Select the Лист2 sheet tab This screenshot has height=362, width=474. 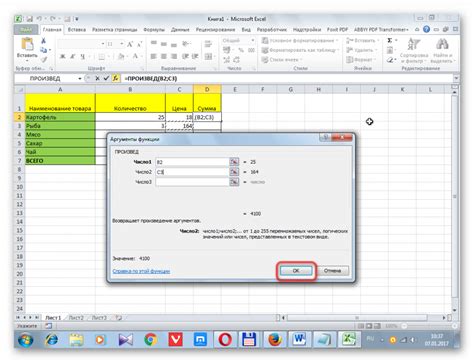tap(76, 318)
